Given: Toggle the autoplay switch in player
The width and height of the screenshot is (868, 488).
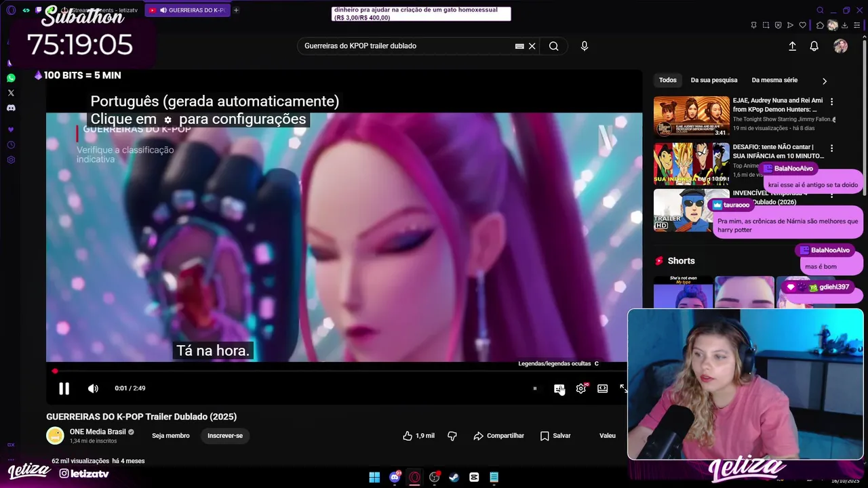Looking at the screenshot, I should 534,388.
